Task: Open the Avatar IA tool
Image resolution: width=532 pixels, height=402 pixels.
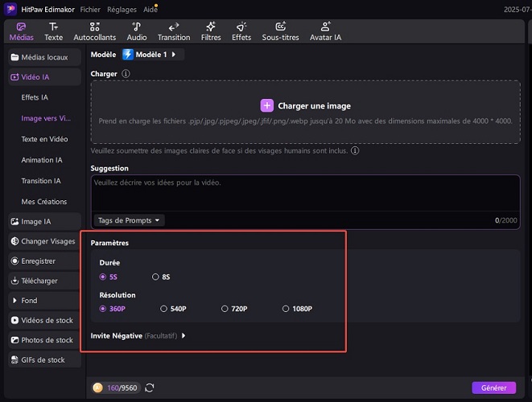Action: [x=325, y=31]
